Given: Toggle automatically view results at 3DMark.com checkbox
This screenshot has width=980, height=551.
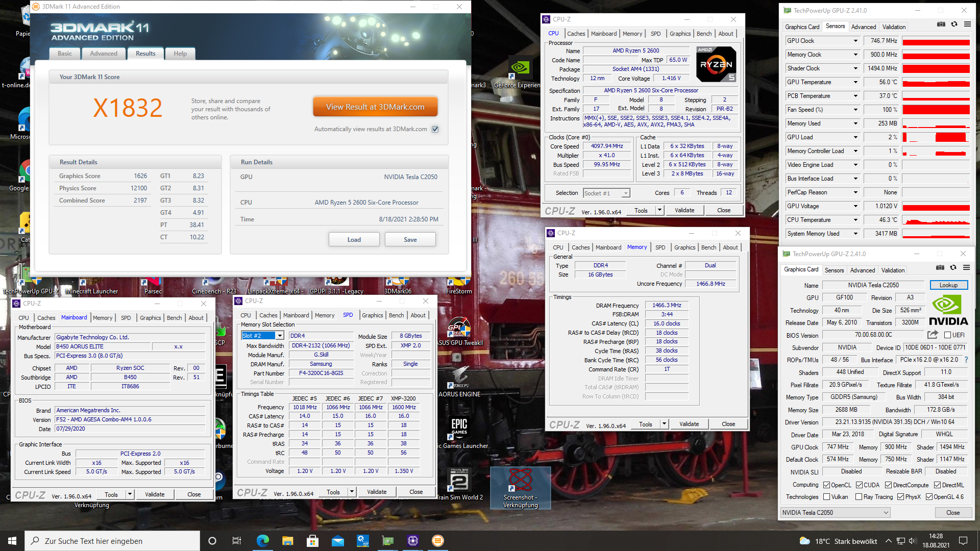Looking at the screenshot, I should [435, 129].
